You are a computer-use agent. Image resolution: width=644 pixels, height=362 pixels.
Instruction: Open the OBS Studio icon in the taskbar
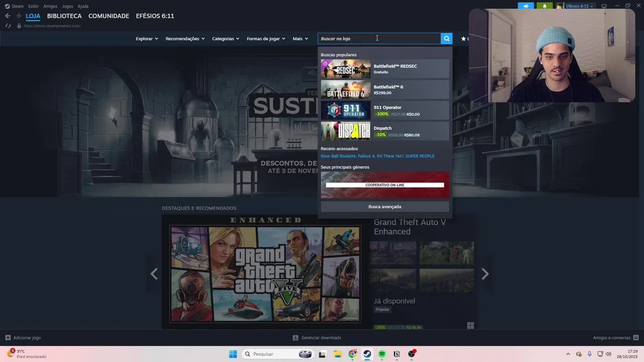[412, 354]
